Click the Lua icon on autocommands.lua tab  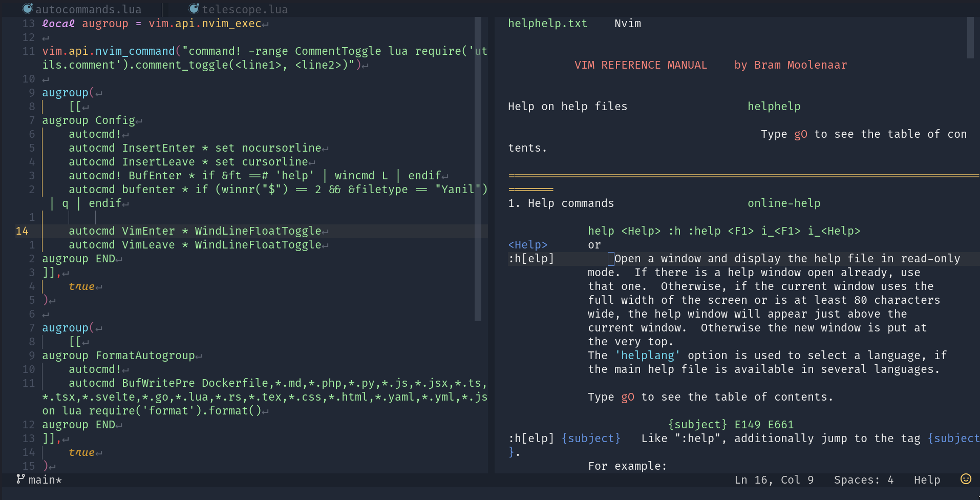point(28,9)
